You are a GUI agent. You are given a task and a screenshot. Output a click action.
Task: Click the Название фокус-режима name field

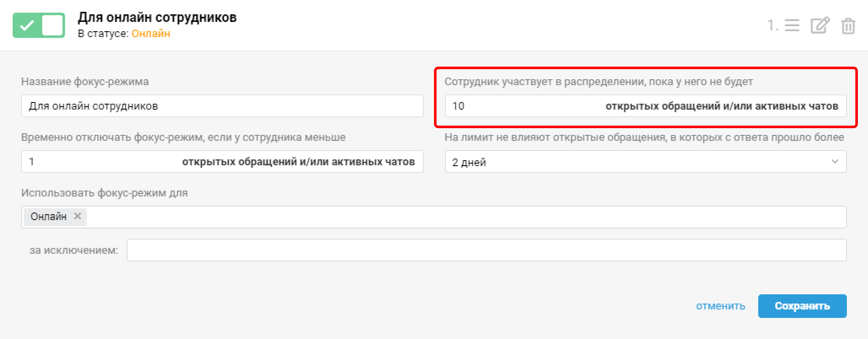tap(222, 106)
